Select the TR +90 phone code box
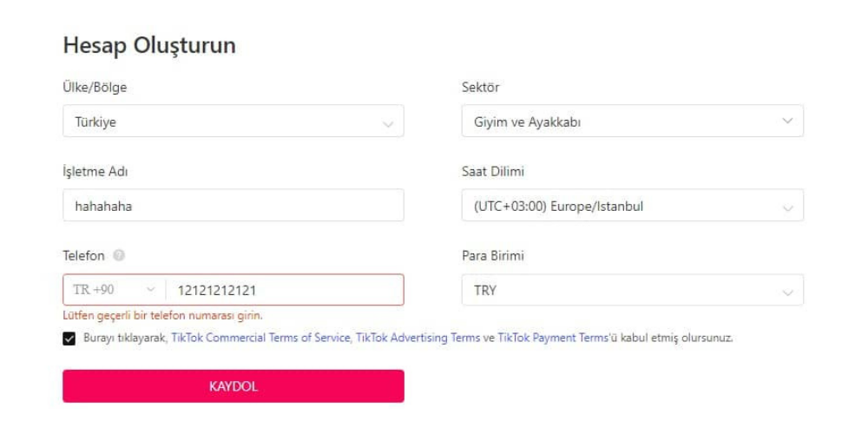The height and width of the screenshot is (434, 868). coord(113,290)
